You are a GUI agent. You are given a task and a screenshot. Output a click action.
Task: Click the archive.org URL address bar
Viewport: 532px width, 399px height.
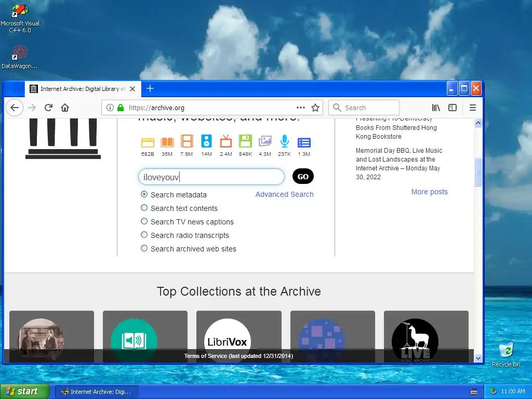click(x=212, y=108)
